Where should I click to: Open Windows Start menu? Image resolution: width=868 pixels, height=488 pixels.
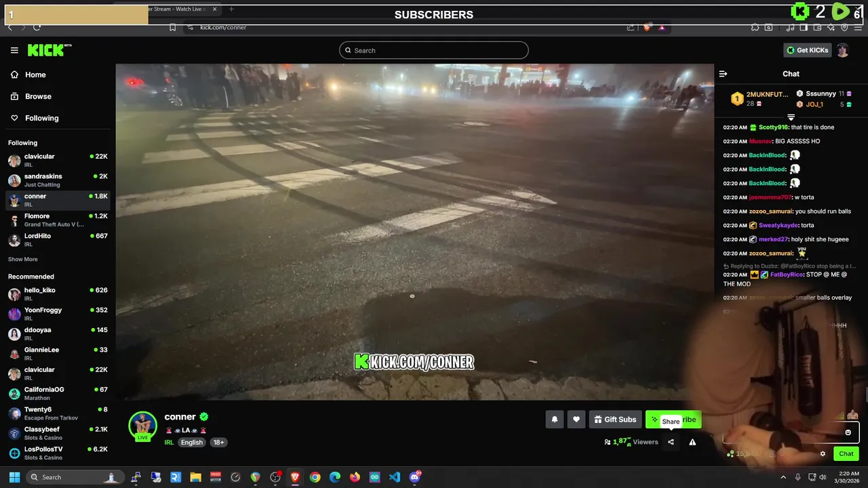click(x=14, y=477)
